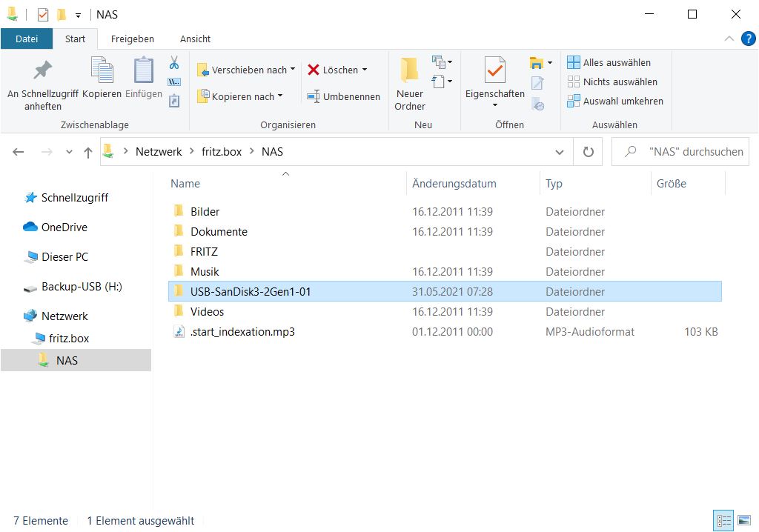759x532 pixels.
Task: Switch to the Ansicht ribbon tab
Action: [195, 39]
